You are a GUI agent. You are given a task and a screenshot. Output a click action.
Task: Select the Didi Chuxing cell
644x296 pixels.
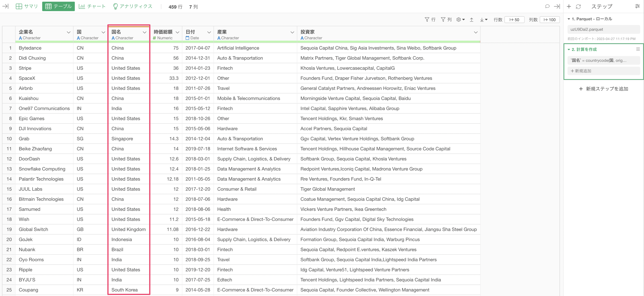(44, 58)
